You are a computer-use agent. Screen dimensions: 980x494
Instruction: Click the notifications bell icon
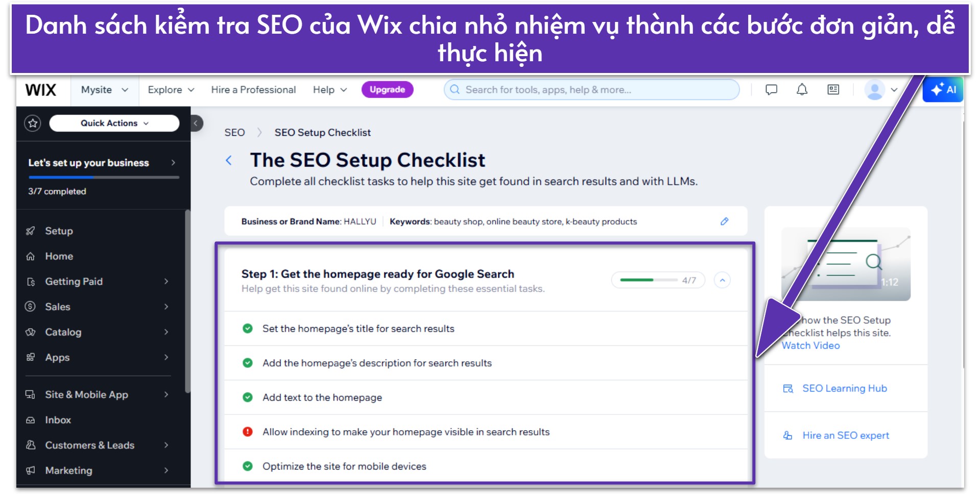802,90
